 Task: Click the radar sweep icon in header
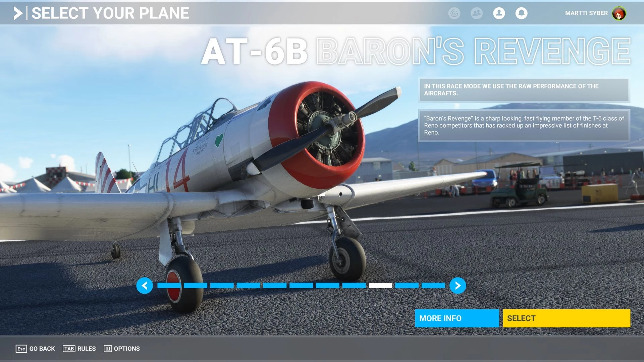(454, 13)
